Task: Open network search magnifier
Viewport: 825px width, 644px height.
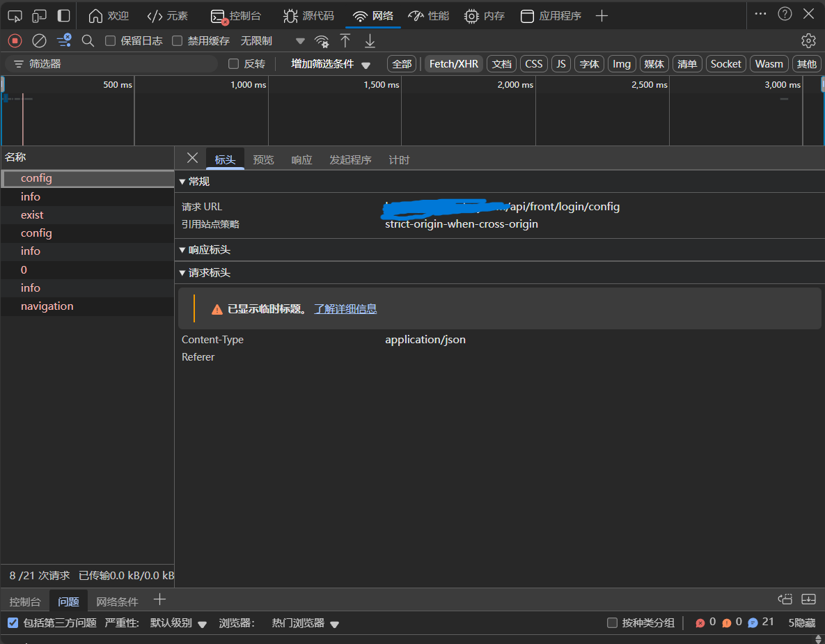Action: point(88,40)
